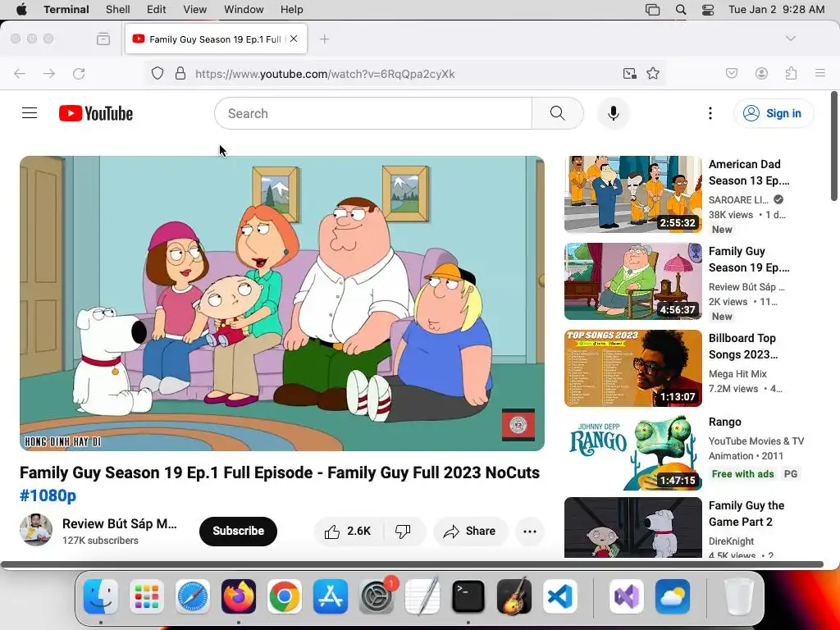The image size is (840, 630).
Task: Subscribe to Review Bút Sáp channel
Action: click(x=239, y=531)
